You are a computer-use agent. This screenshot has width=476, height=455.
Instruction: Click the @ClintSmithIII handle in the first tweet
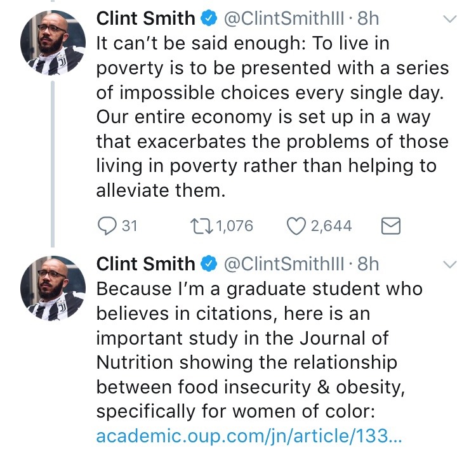284,19
